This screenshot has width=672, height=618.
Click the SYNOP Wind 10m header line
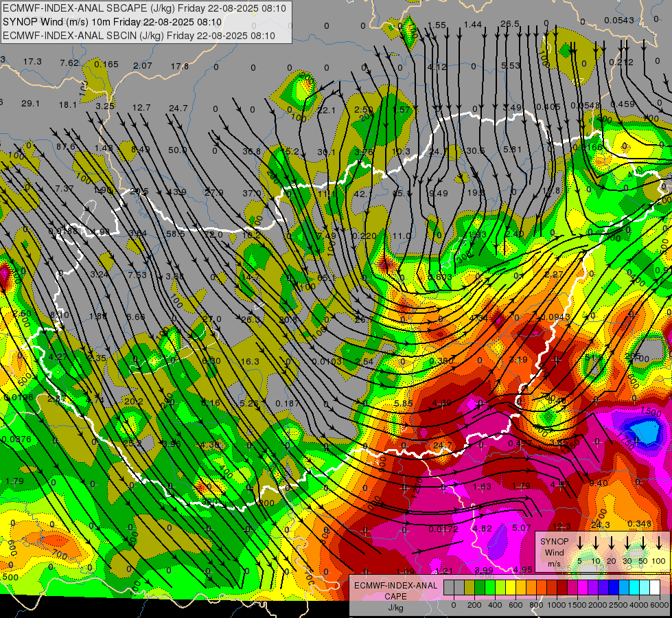112,22
